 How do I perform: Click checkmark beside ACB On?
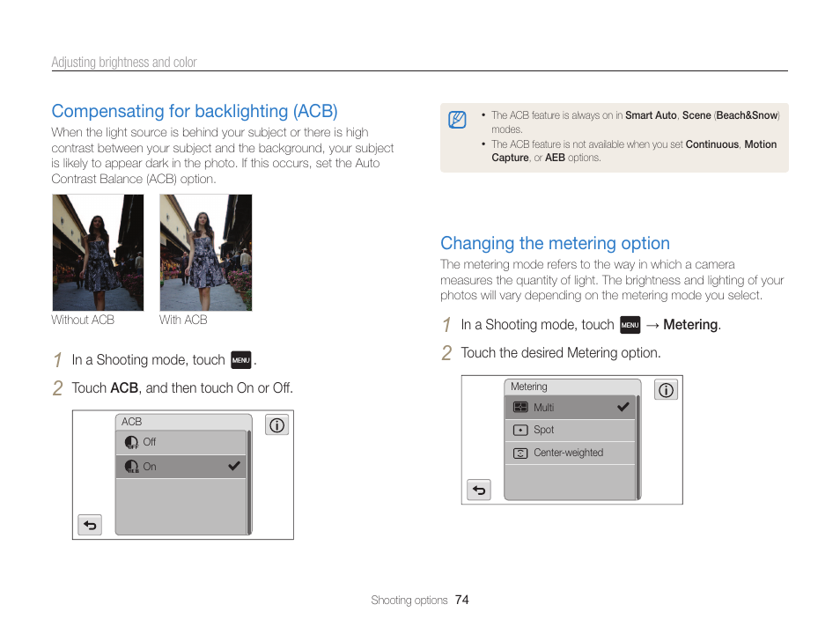coord(234,466)
